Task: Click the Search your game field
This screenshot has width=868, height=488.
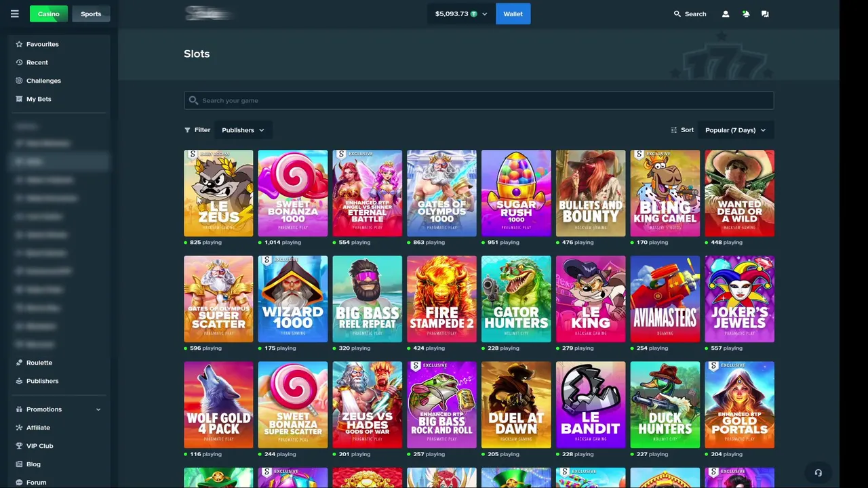Action: tap(479, 100)
